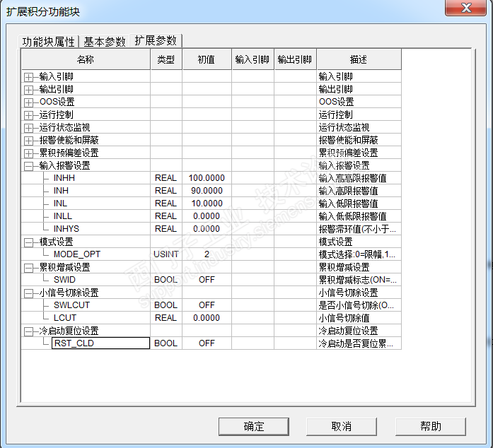Viewport: 493px width, 448px height.
Task: Expand the 运行状态监视 tree node
Action: click(x=28, y=128)
